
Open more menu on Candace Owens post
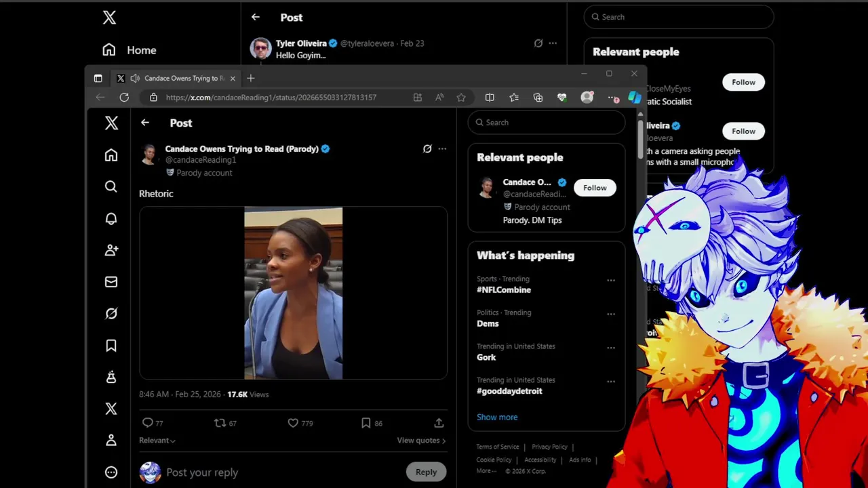(442, 148)
